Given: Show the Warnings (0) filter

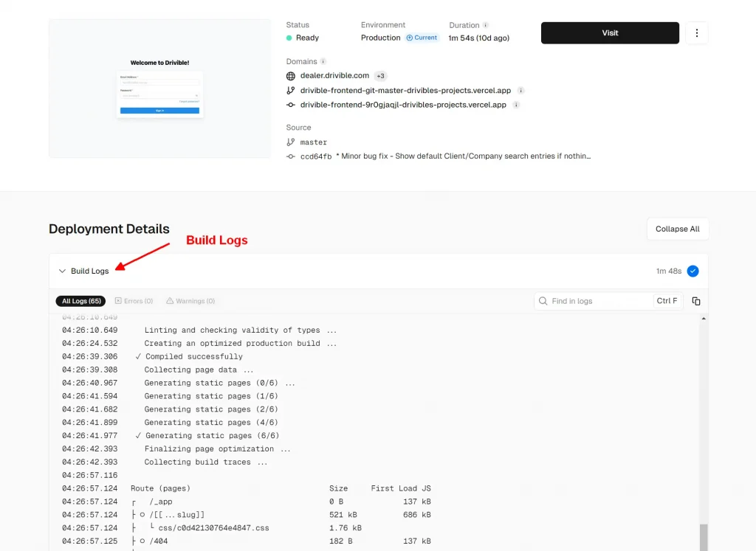Looking at the screenshot, I should (x=190, y=301).
